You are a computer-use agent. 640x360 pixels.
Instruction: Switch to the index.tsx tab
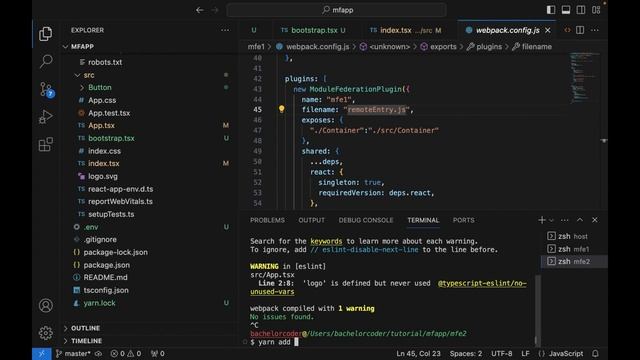405,30
